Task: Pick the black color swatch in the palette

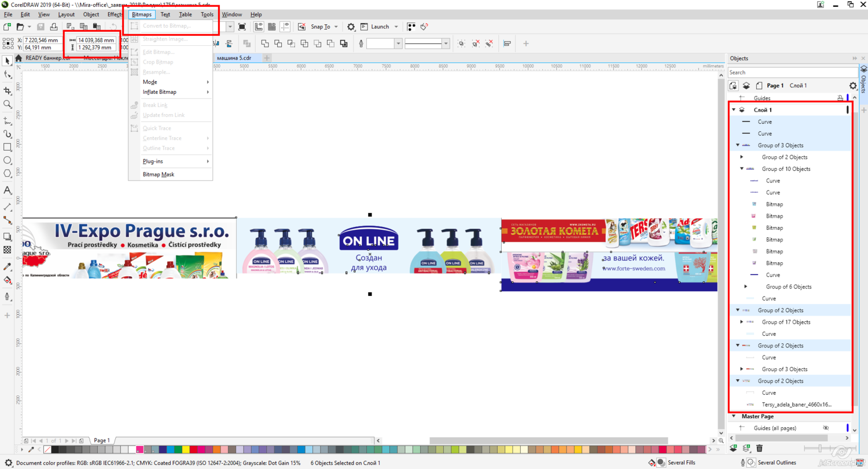Action: (x=55, y=449)
